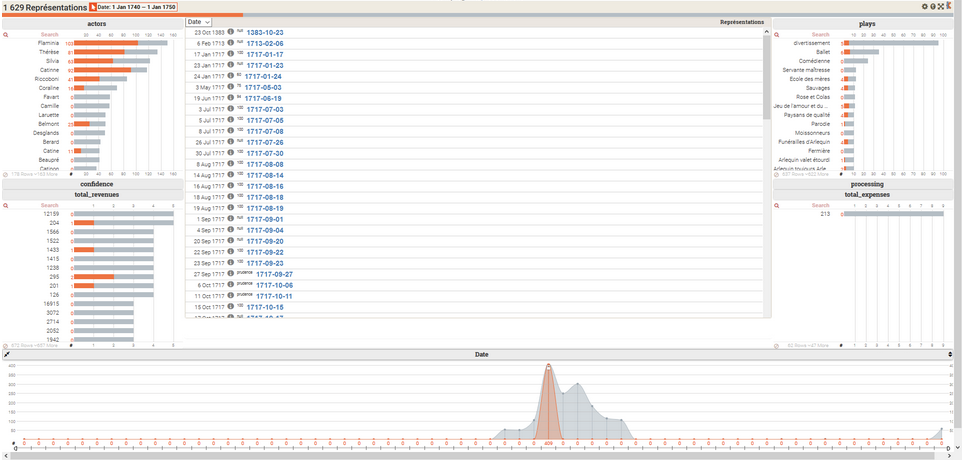Click info icon on 1717-09-27 row
The image size is (962, 460).
[231, 274]
